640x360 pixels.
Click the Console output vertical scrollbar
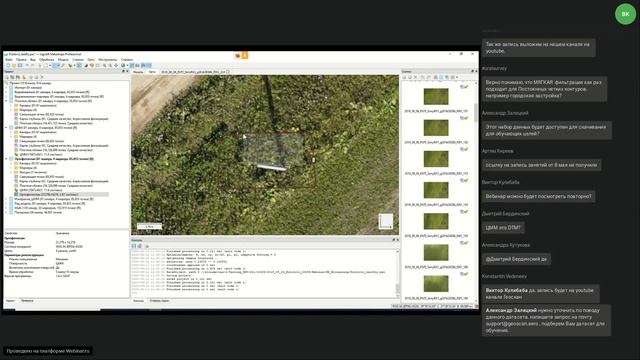(398, 289)
